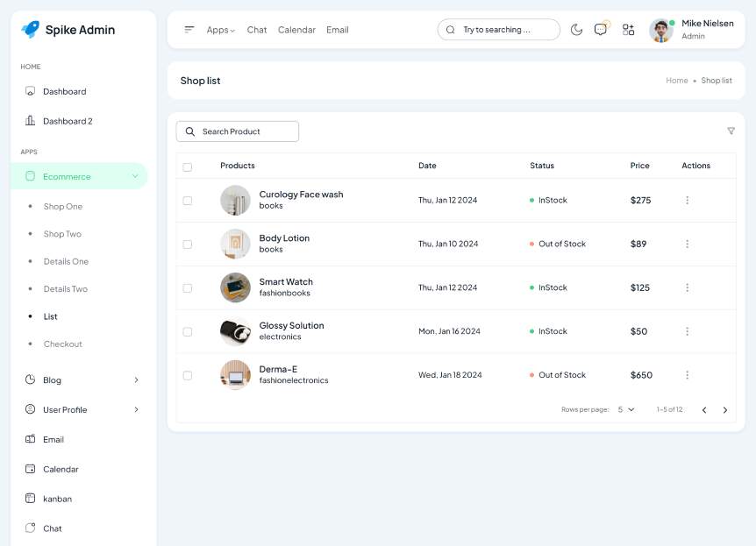Select the Smart Watch row checkbox

coord(187,288)
